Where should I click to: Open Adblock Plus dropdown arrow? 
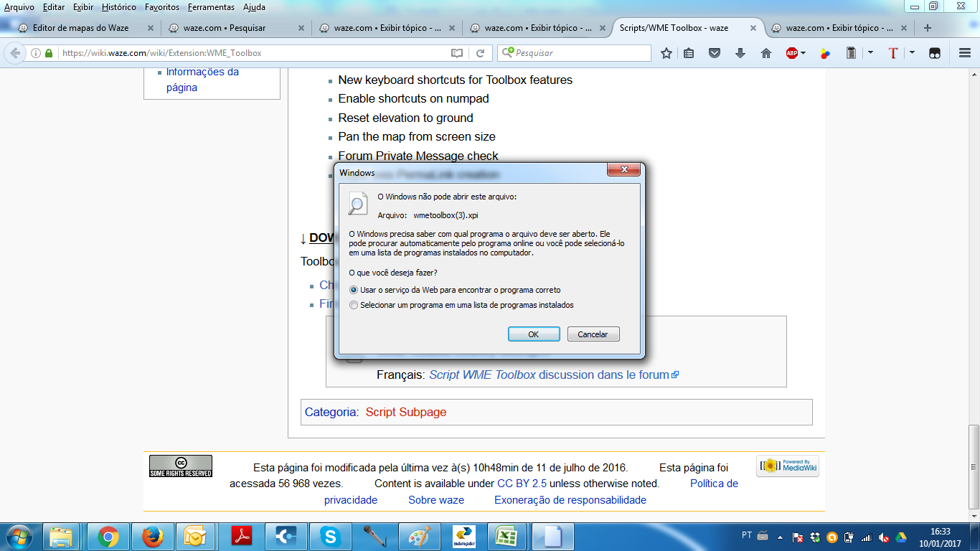[804, 53]
